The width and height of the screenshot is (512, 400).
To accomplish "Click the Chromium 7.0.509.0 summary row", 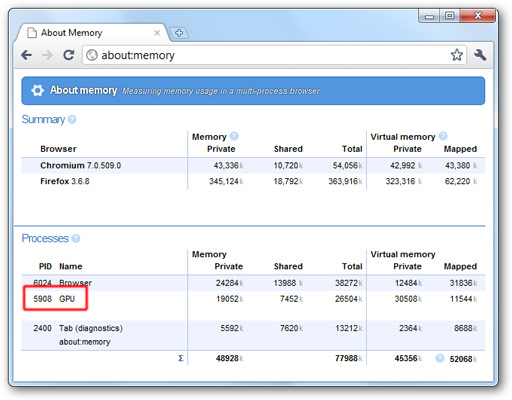I will pos(253,166).
